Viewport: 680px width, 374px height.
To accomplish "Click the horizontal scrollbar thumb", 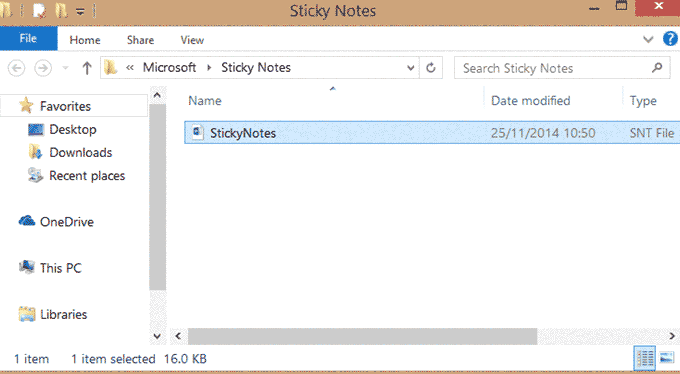I will coord(362,336).
